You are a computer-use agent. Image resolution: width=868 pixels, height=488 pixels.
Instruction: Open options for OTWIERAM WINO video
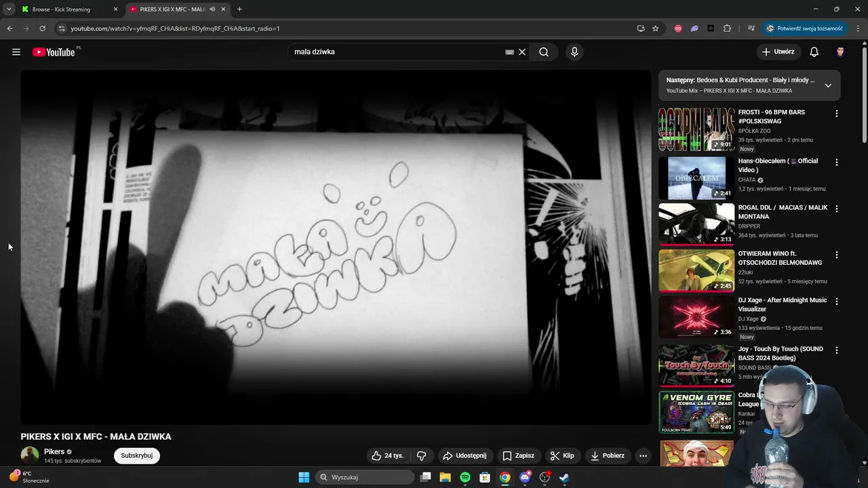tap(836, 256)
